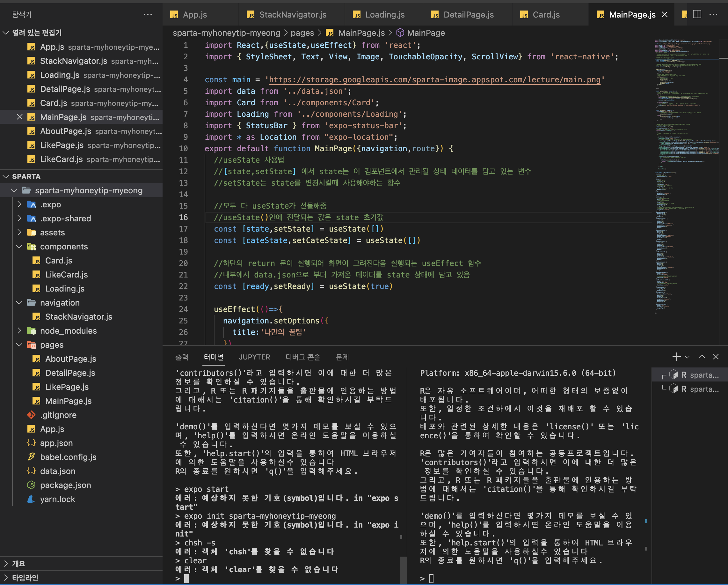Open app.json file
Screen dimensions: 728x585
click(56, 443)
